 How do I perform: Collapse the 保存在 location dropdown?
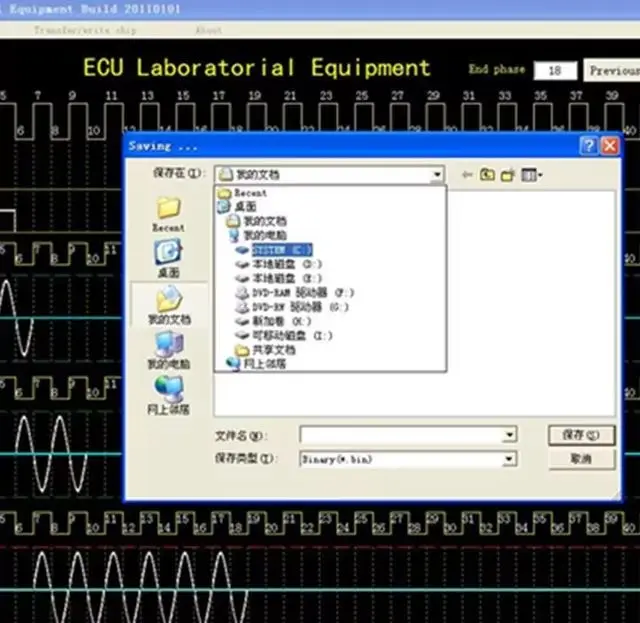coord(437,175)
